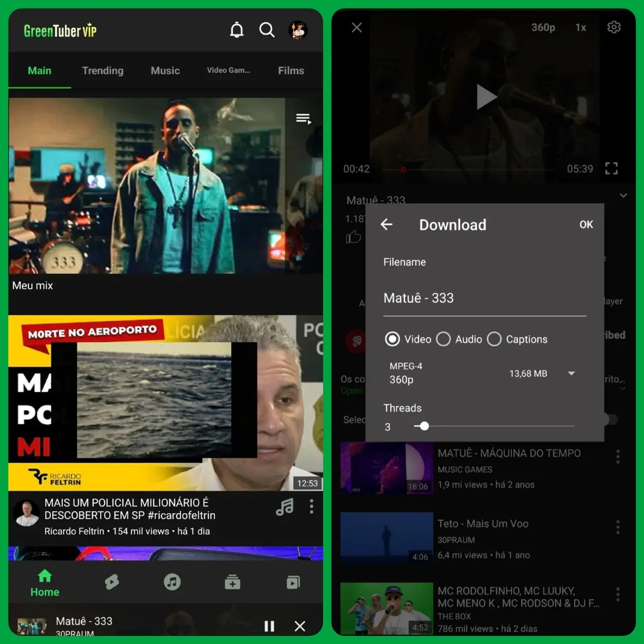The image size is (644, 644).
Task: Click the THE BOX channel name
Action: click(x=454, y=616)
